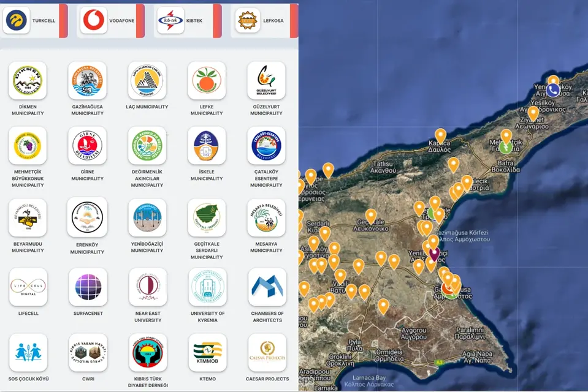Click 'SURFACENET' caption text
The height and width of the screenshot is (392, 588).
(88, 314)
